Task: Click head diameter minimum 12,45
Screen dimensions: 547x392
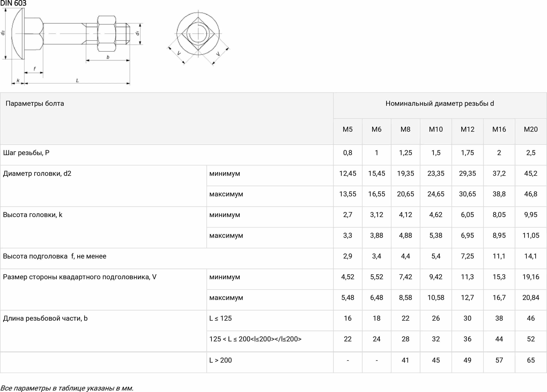Action: point(348,173)
